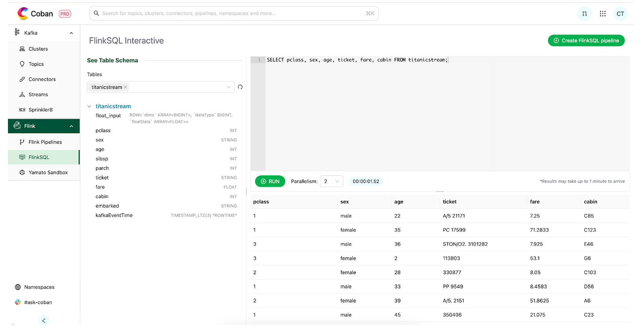Click the pclass schema field
This screenshot has width=644, height=330.
coord(103,131)
